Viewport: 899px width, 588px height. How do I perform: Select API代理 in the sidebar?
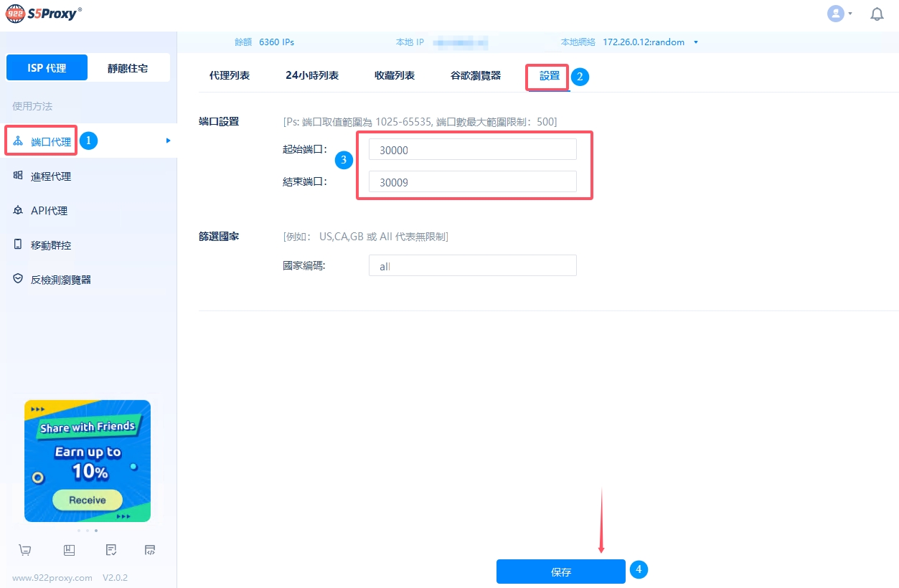pos(49,211)
